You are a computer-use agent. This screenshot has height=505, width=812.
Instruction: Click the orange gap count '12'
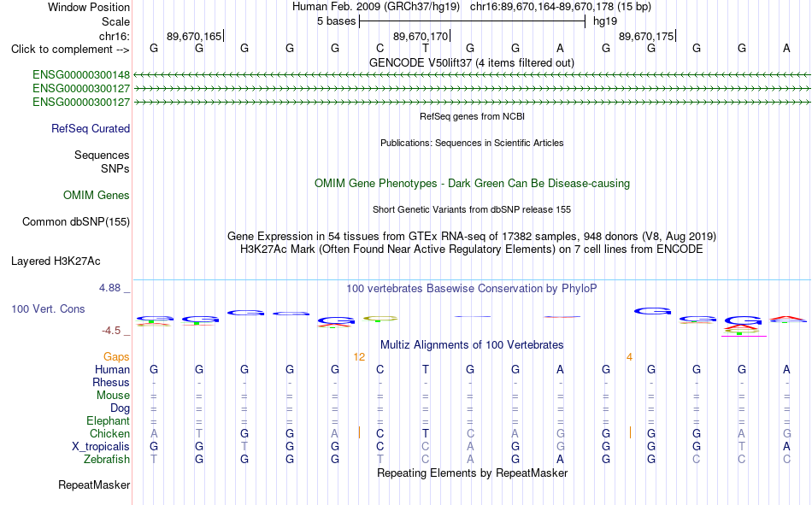[x=359, y=357]
